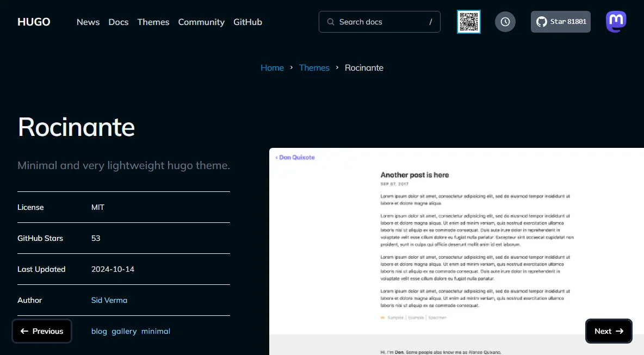This screenshot has width=644, height=355.
Task: Click the GitHub octocat star icon
Action: (x=542, y=22)
